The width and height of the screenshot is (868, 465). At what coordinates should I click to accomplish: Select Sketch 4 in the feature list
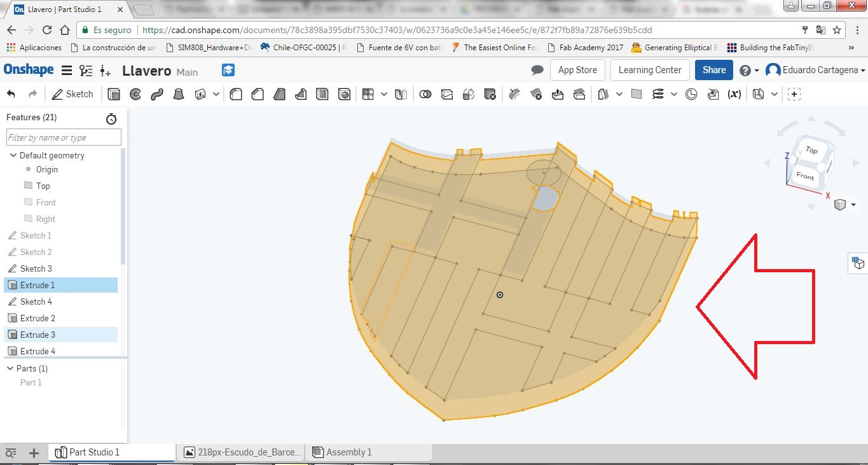click(x=61, y=302)
